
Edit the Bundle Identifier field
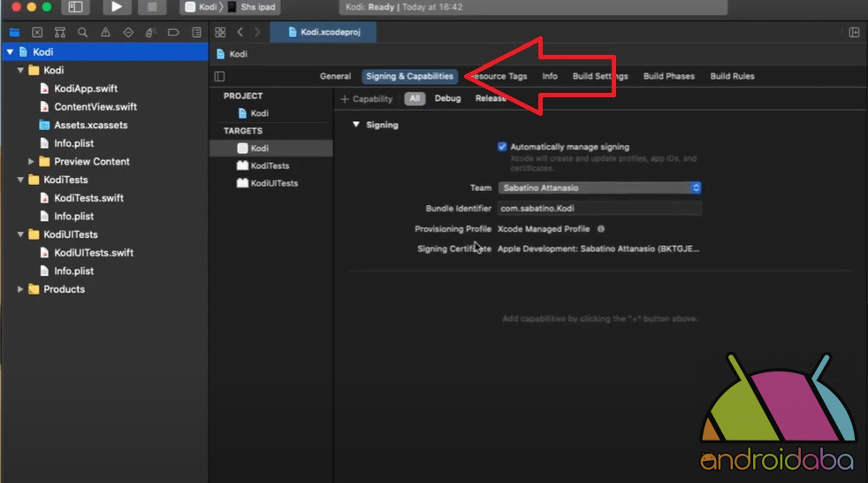(x=600, y=208)
